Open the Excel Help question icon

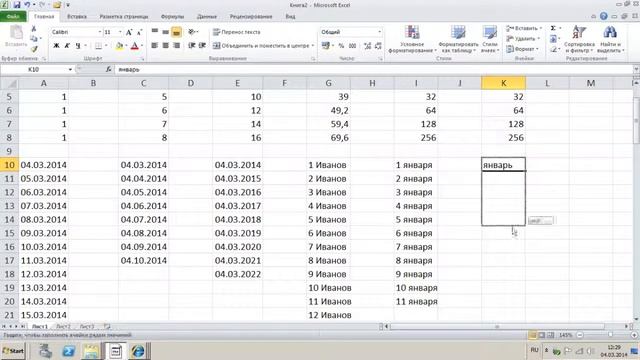(x=604, y=16)
